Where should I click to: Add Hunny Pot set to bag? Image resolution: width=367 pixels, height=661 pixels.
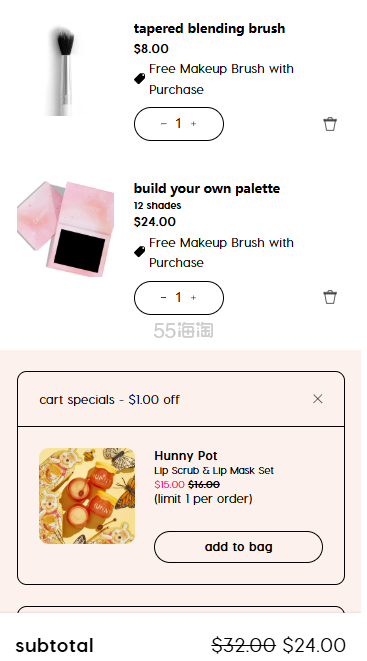coord(238,547)
